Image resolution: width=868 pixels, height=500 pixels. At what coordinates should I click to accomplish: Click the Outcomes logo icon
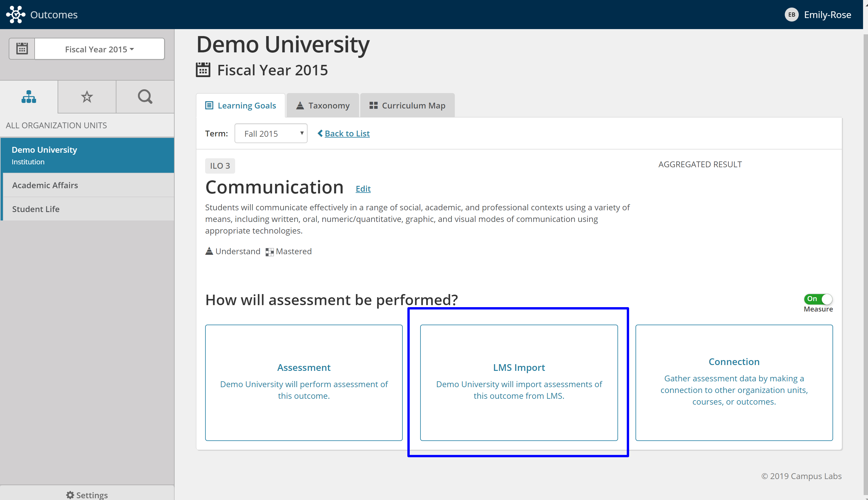pyautogui.click(x=15, y=15)
